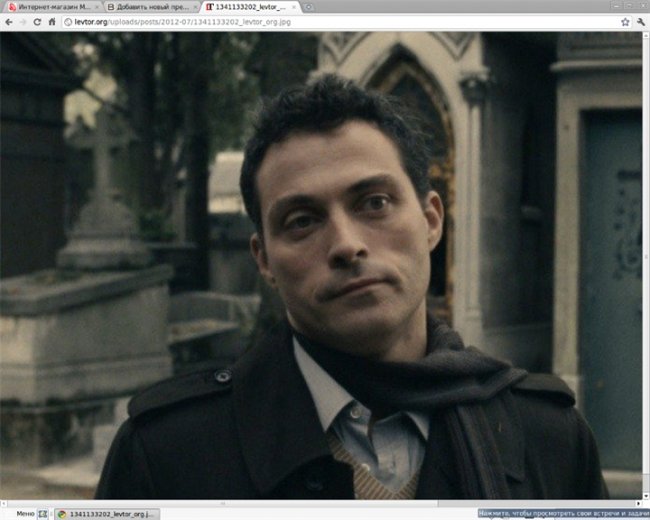Screen dimensions: 650x520
Task: Close the active 1341133202_levtor tab
Action: click(293, 7)
